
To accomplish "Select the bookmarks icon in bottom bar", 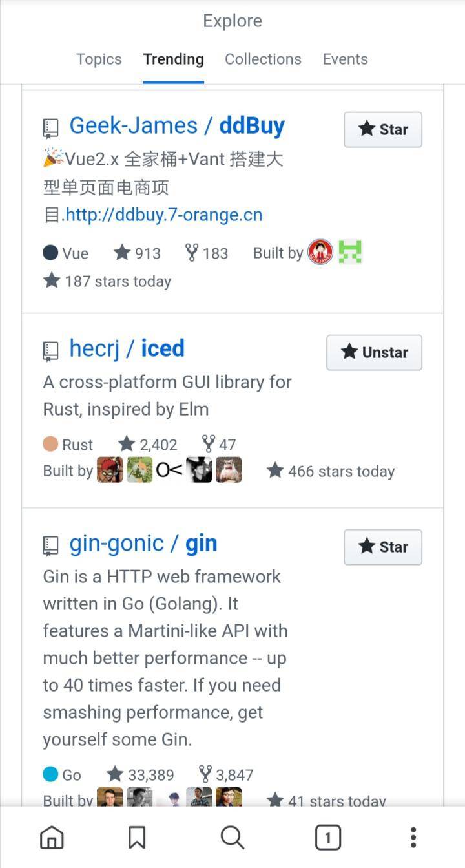I will (136, 836).
